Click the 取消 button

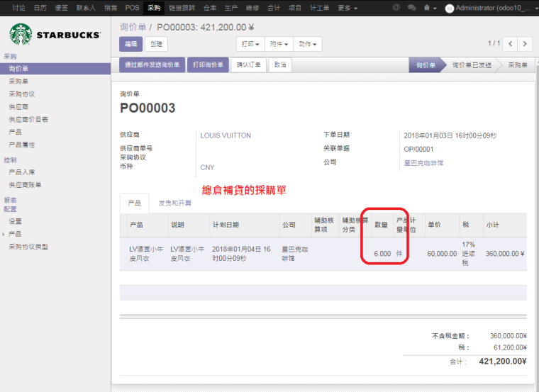280,65
